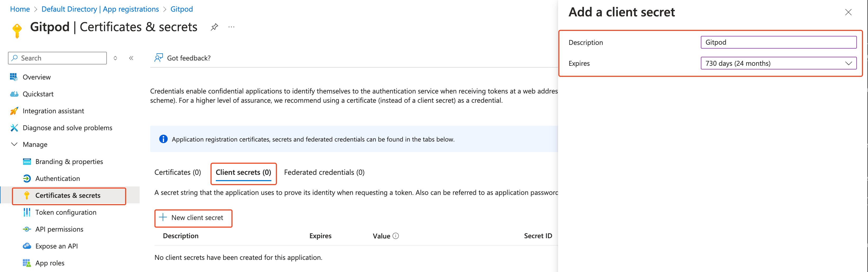Collapse the sidebar with the double chevron
The width and height of the screenshot is (868, 272).
point(131,58)
